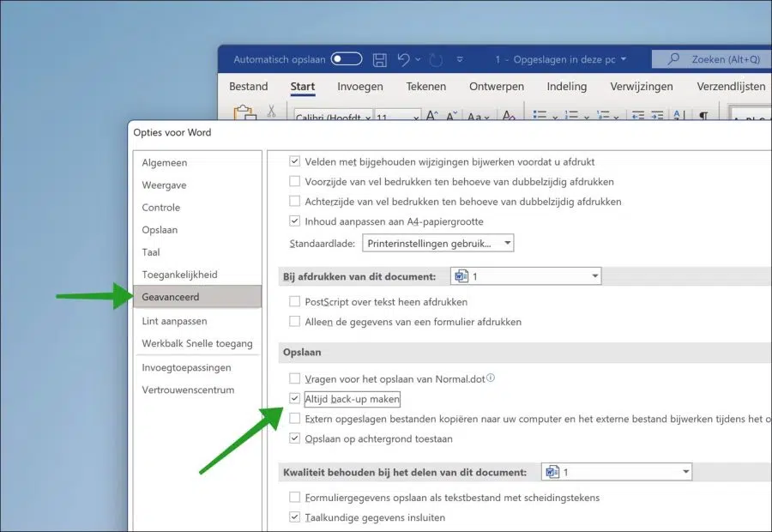Click the Decrease Font Size icon
This screenshot has height=532, width=772.
[451, 116]
